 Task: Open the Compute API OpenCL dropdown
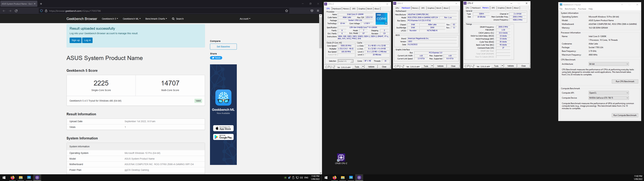608,93
